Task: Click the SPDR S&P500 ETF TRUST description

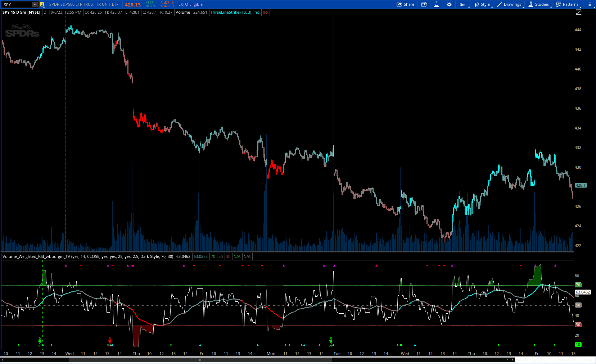Action: 84,4
